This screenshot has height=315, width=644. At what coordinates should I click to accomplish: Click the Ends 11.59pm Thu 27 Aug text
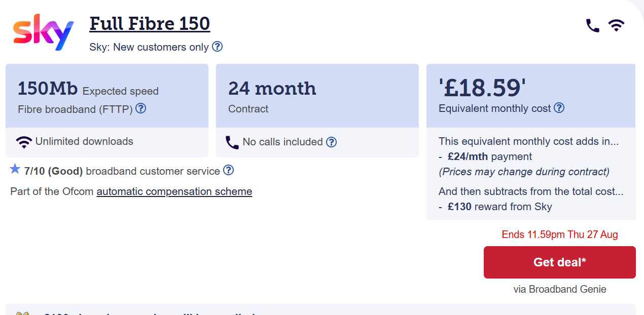560,234
